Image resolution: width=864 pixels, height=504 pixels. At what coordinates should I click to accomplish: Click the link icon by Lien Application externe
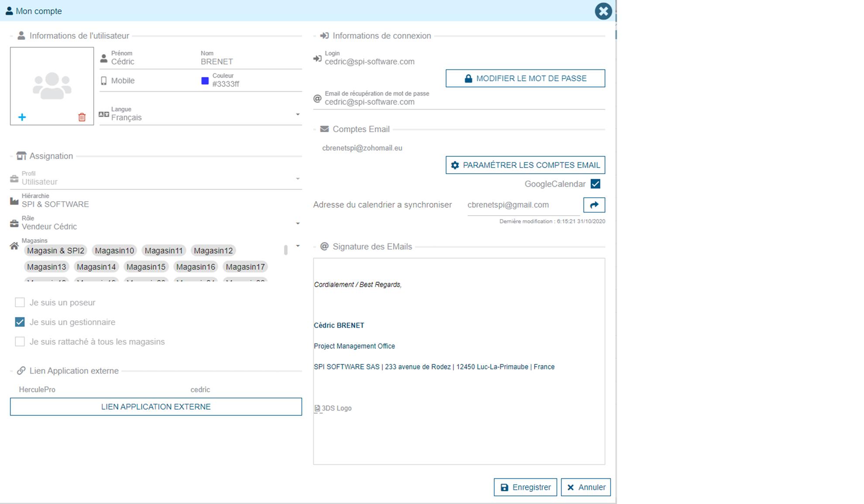coord(21,370)
